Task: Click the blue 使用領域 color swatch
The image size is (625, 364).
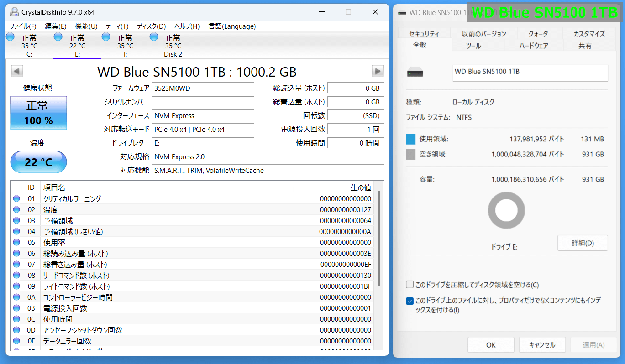Action: 411,139
